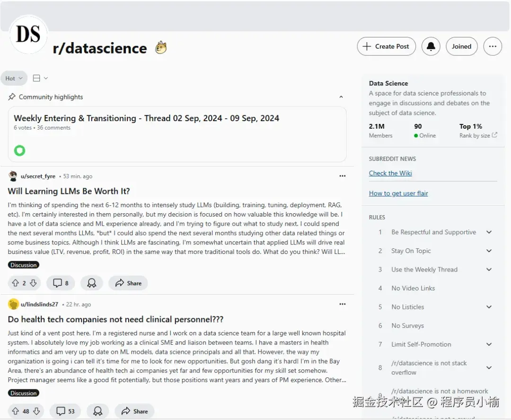
Task: Open post about health tech clinical personnel
Action: point(116,319)
